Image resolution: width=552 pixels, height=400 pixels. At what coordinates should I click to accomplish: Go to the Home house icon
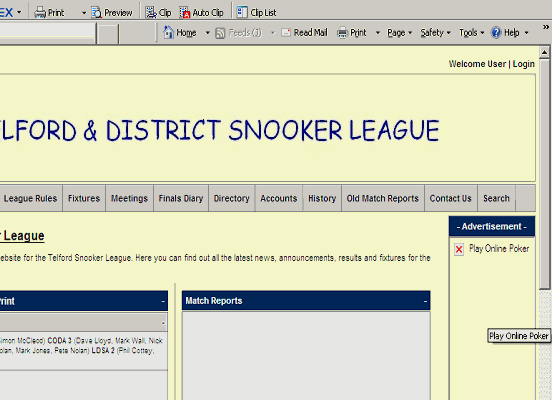[169, 32]
